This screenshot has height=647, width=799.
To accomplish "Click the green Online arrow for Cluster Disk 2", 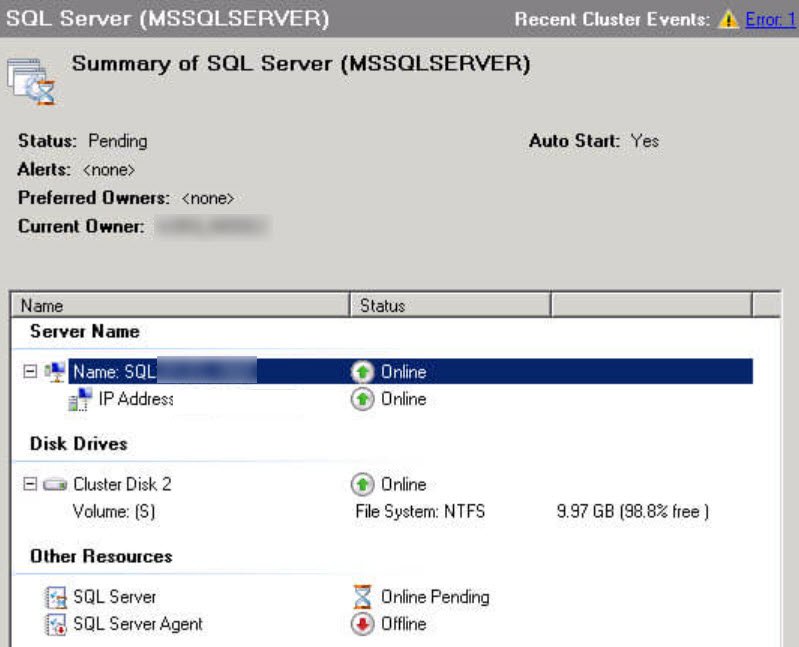I will (362, 484).
